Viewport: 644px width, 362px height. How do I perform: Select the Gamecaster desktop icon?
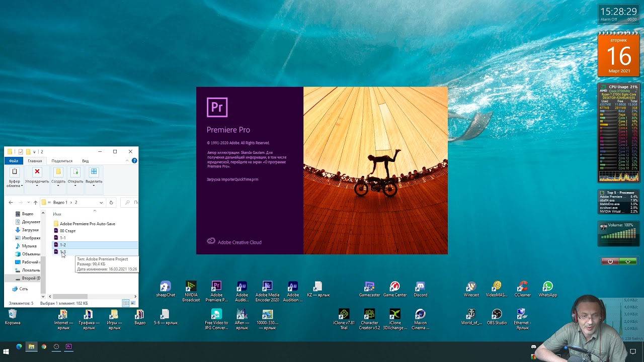(x=369, y=290)
